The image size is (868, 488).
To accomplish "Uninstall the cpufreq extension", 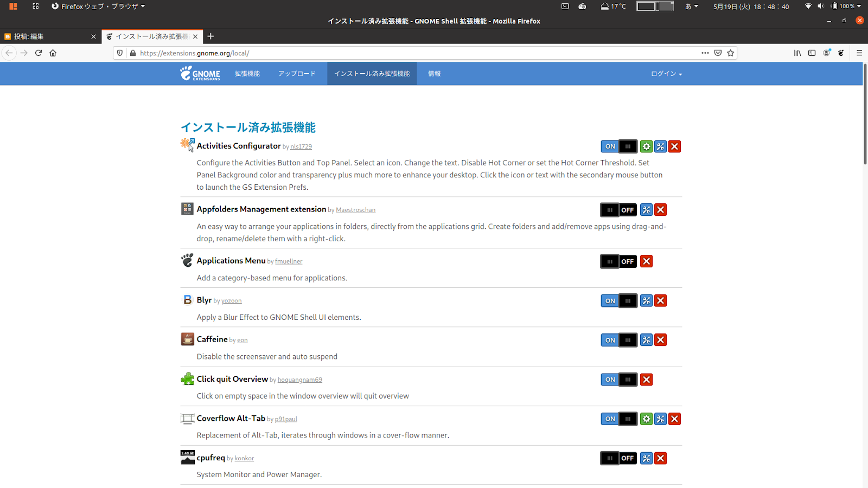I will tap(660, 458).
